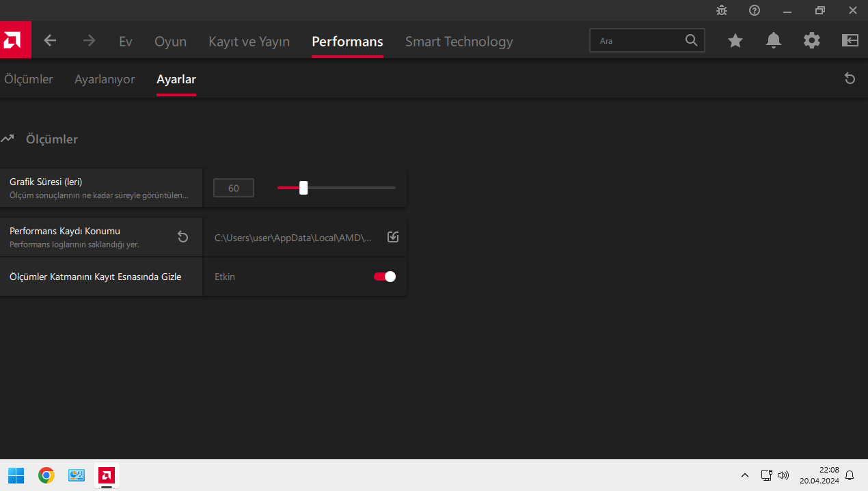Show hidden system tray icons

point(744,475)
